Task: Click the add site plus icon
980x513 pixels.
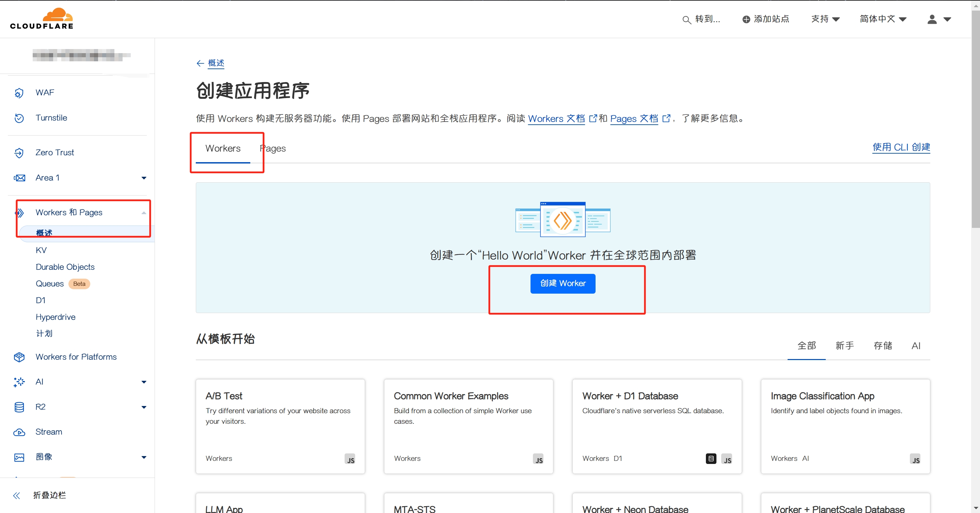Action: pyautogui.click(x=746, y=19)
